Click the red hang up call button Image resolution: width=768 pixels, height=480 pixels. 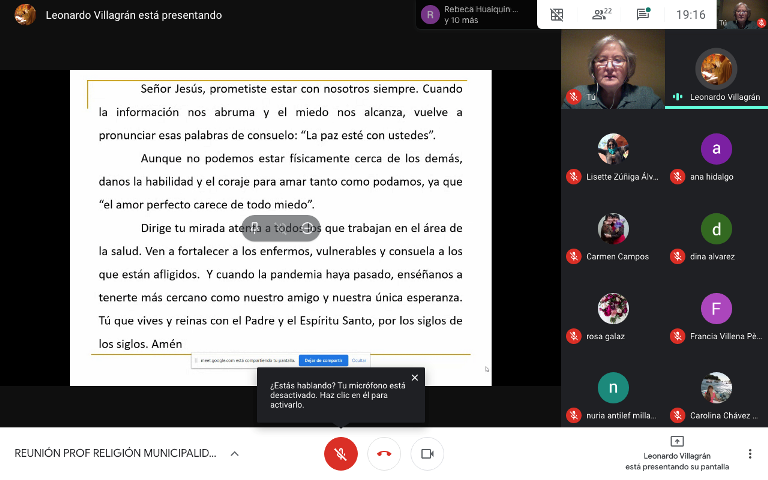click(384, 454)
